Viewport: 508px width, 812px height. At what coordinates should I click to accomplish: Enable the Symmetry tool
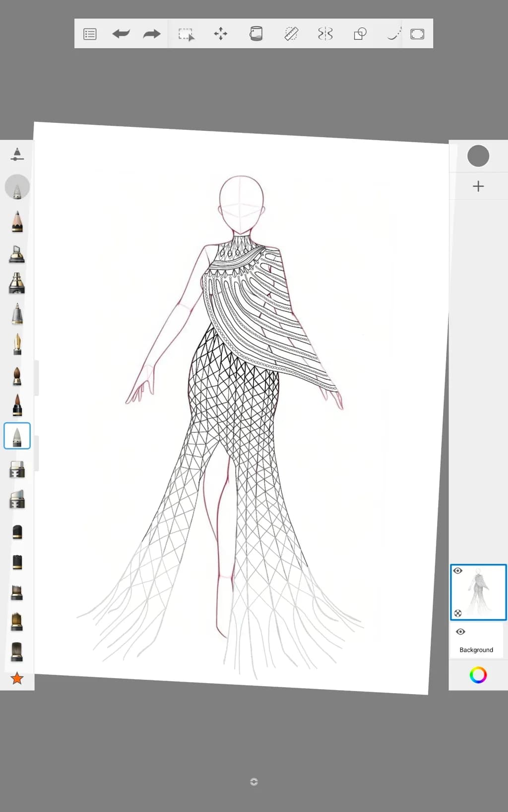coord(325,34)
